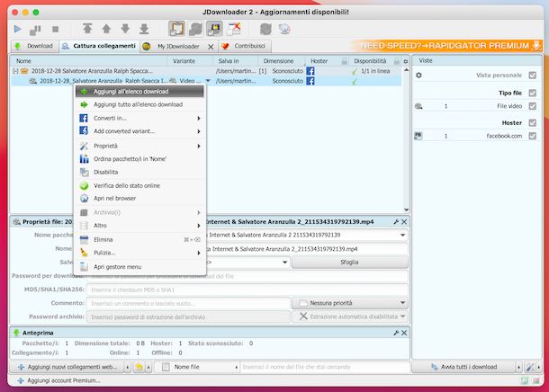Open Nessuna priorità dropdown
549x392 pixels.
click(350, 303)
